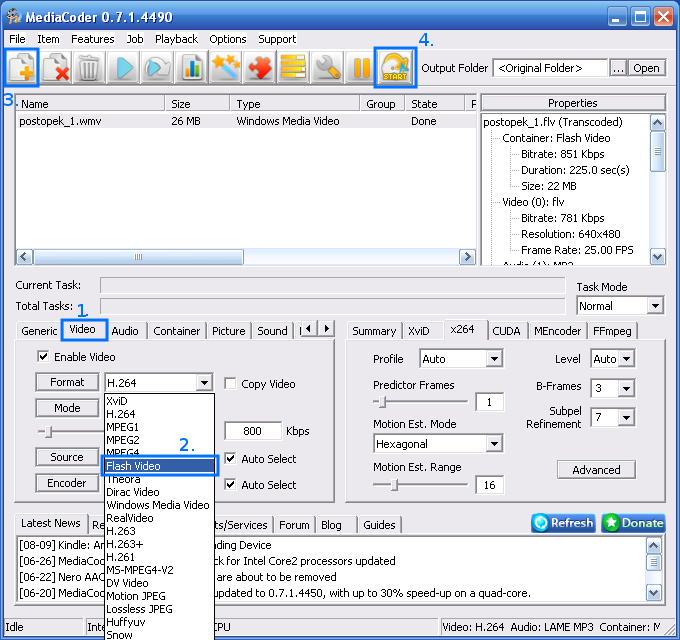Screen dimensions: 680x640
Task: Switch to the Video tab
Action: (x=82, y=330)
